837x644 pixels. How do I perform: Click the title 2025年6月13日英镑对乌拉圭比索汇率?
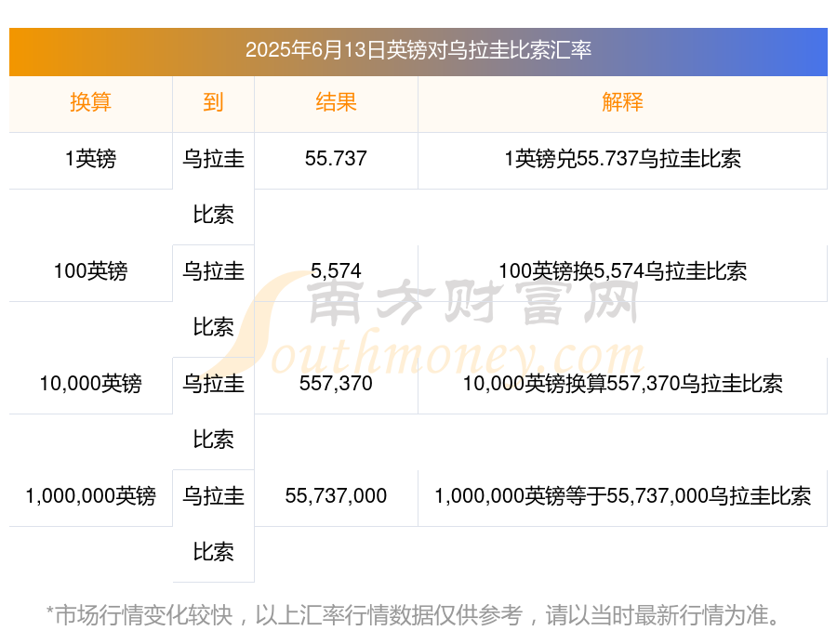418,50
